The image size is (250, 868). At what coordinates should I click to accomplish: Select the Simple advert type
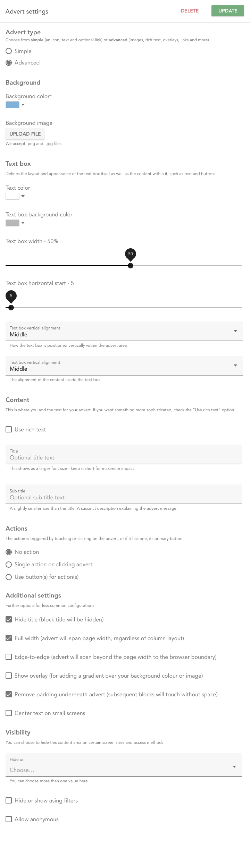pyautogui.click(x=9, y=51)
